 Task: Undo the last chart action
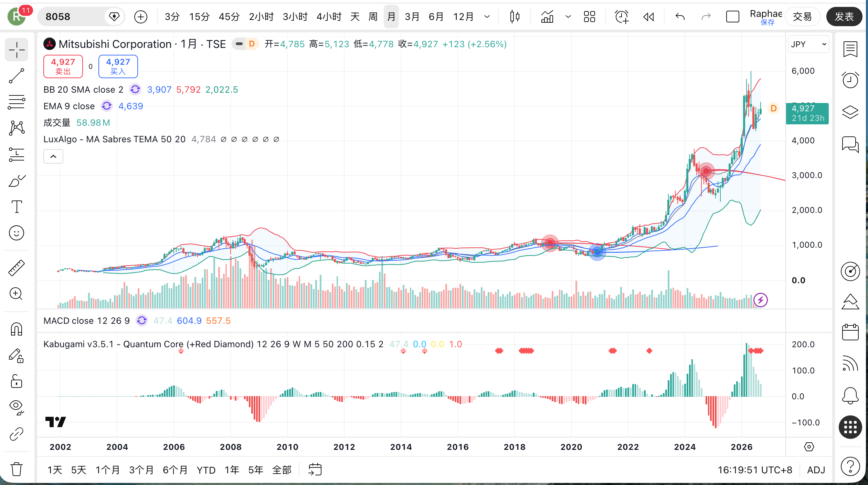(x=680, y=17)
